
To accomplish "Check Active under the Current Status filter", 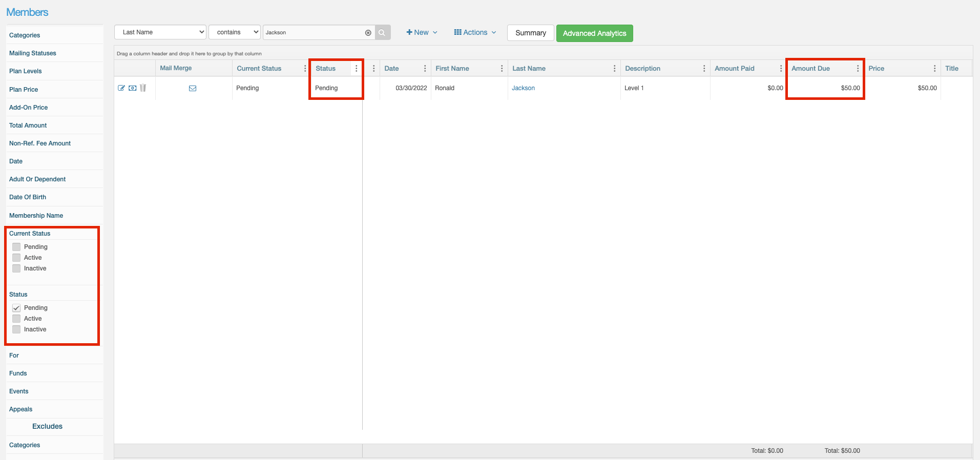I will (x=16, y=258).
